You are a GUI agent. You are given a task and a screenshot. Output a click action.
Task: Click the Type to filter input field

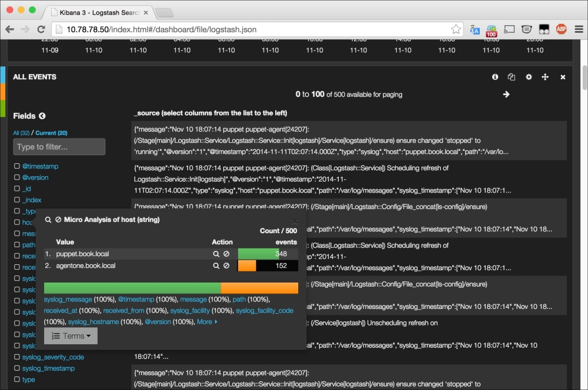pos(59,147)
